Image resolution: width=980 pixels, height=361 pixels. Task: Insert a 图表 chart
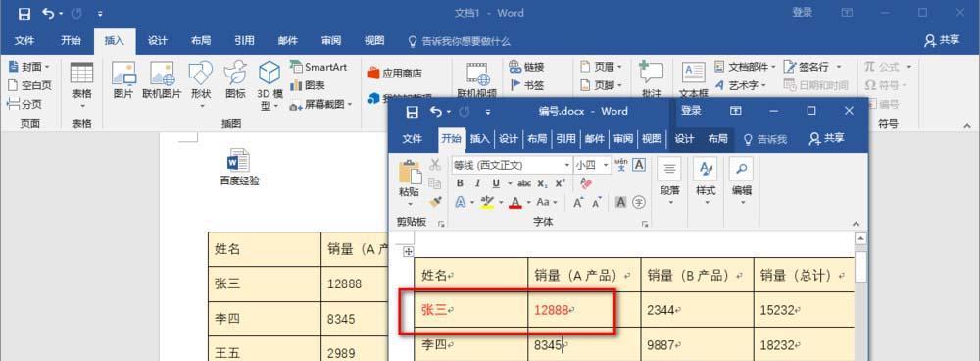point(308,85)
